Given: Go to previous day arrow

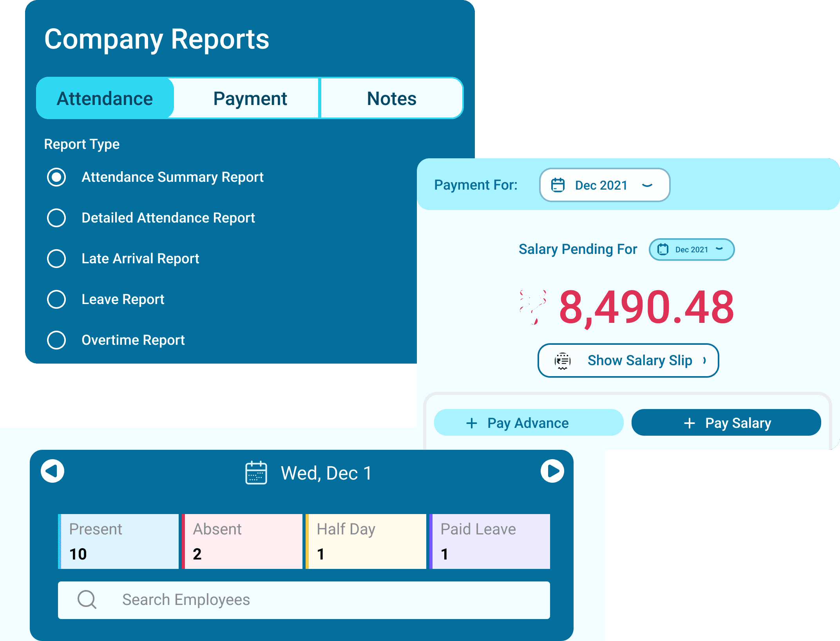Looking at the screenshot, I should click(52, 471).
